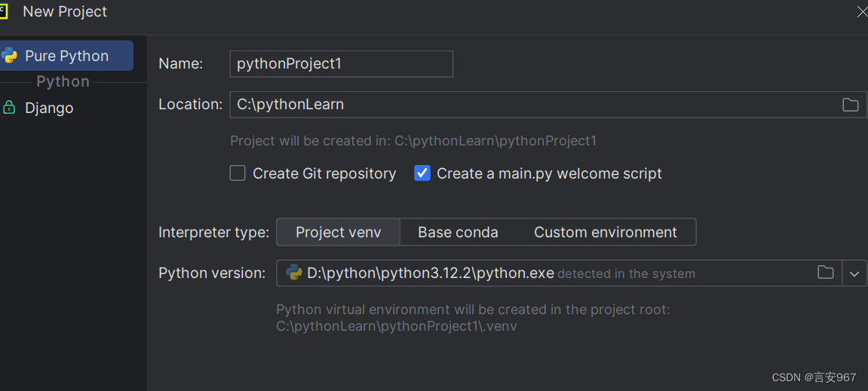The height and width of the screenshot is (391, 868).
Task: Uncheck Create a main.py welcome script
Action: pos(422,173)
